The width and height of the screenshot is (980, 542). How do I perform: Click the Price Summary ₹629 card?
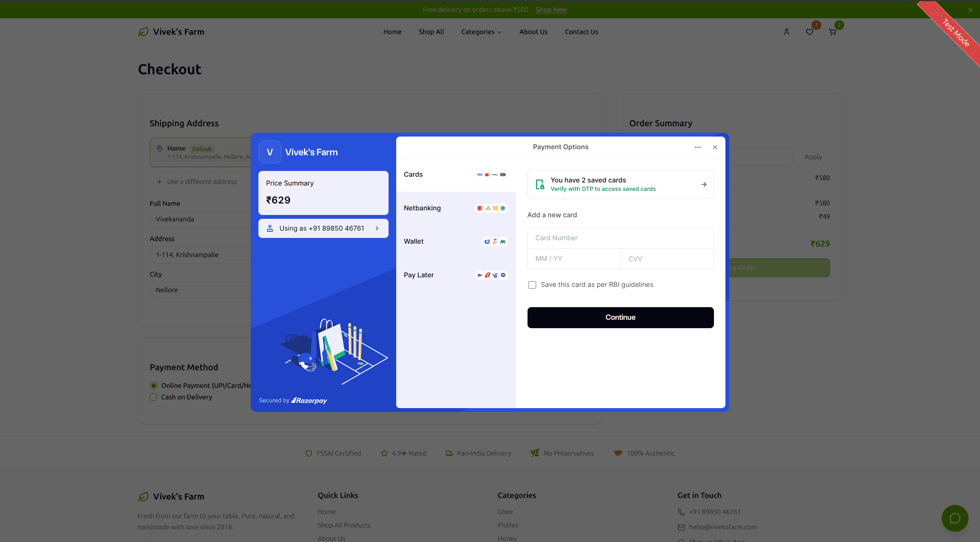click(323, 193)
